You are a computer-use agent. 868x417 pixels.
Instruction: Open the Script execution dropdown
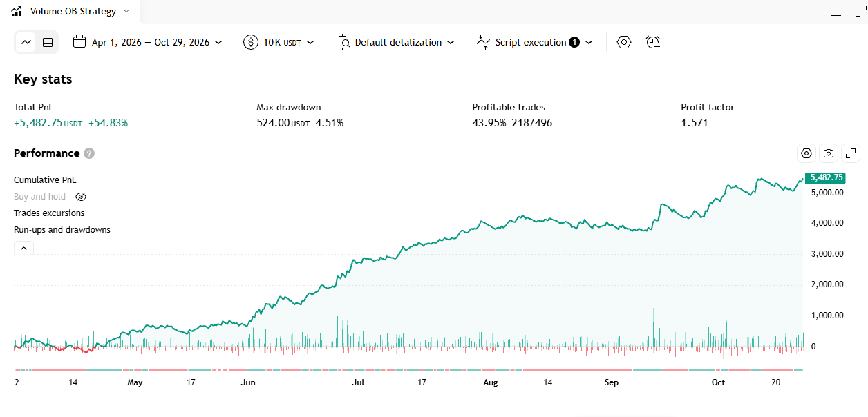click(535, 42)
